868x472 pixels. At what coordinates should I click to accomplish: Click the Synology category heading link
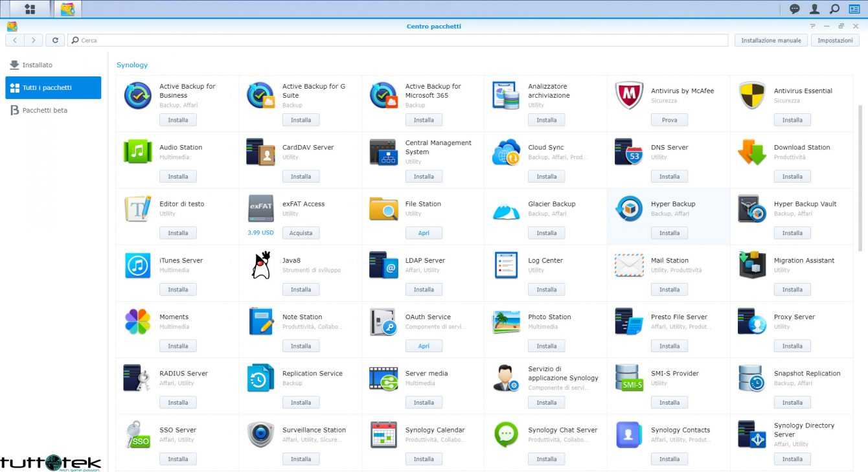pyautogui.click(x=132, y=65)
